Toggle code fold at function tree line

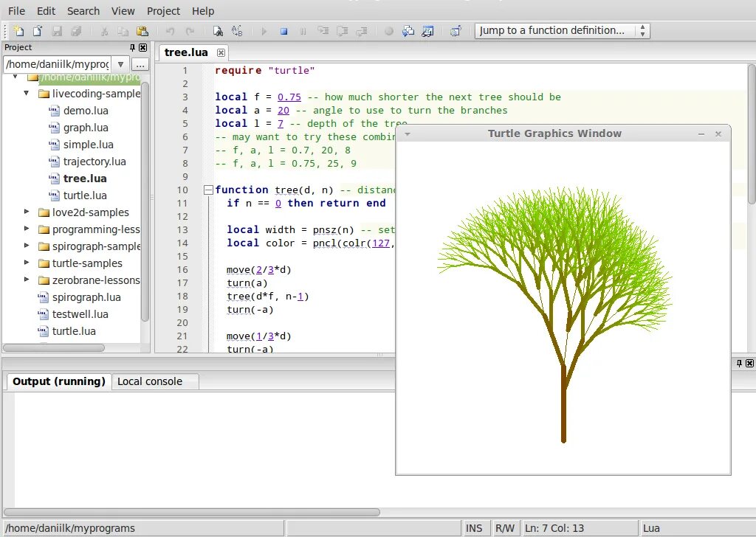pyautogui.click(x=208, y=190)
